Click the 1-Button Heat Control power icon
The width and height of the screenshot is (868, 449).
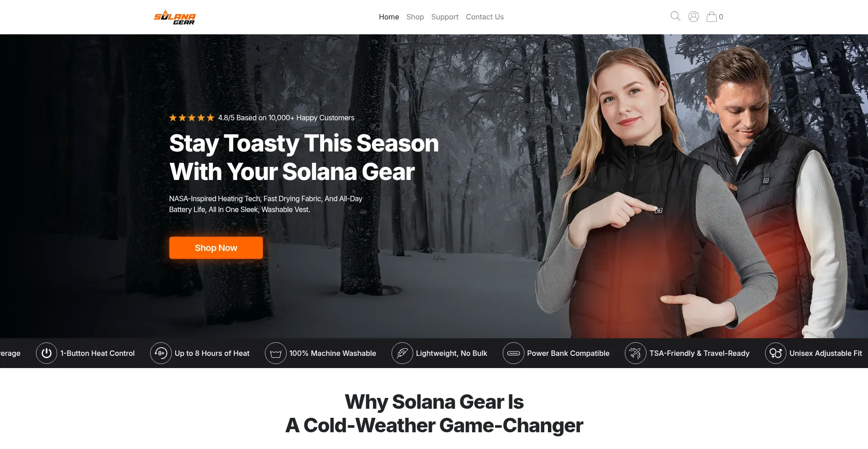point(47,353)
